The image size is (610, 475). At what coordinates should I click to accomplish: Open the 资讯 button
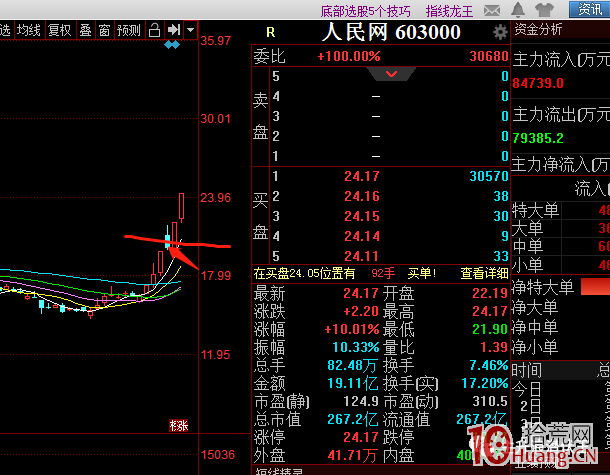click(x=589, y=9)
